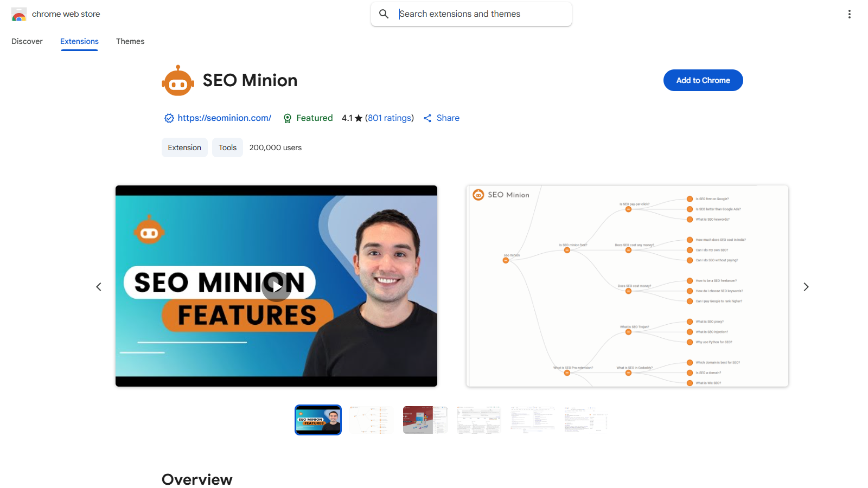Screen dimensions: 868x488
Task: Open the three-dot overflow menu
Action: (849, 14)
